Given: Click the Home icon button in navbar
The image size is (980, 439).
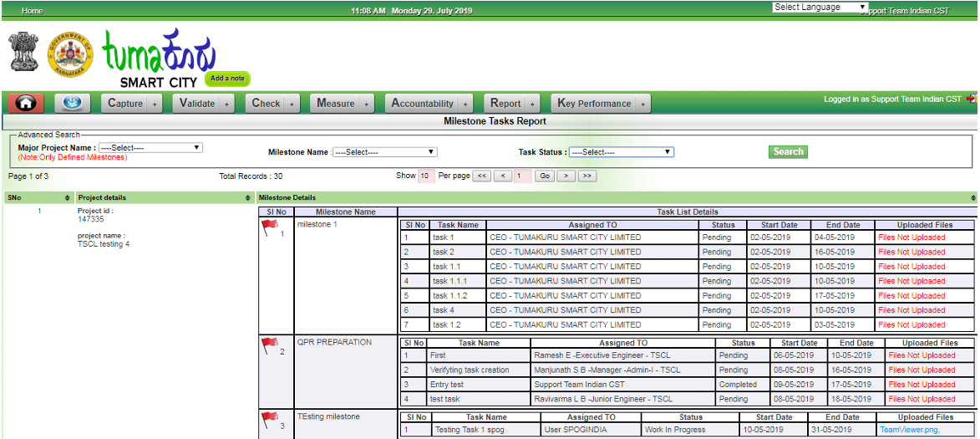Looking at the screenshot, I should [26, 103].
